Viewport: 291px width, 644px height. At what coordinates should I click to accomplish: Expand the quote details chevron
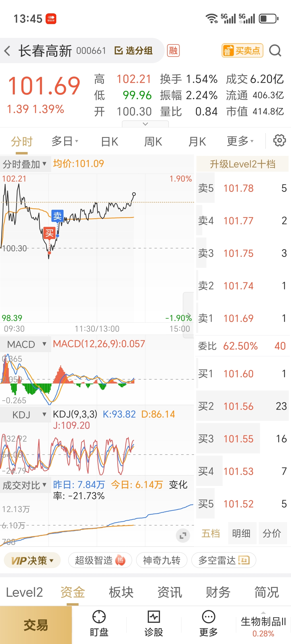coord(145,124)
